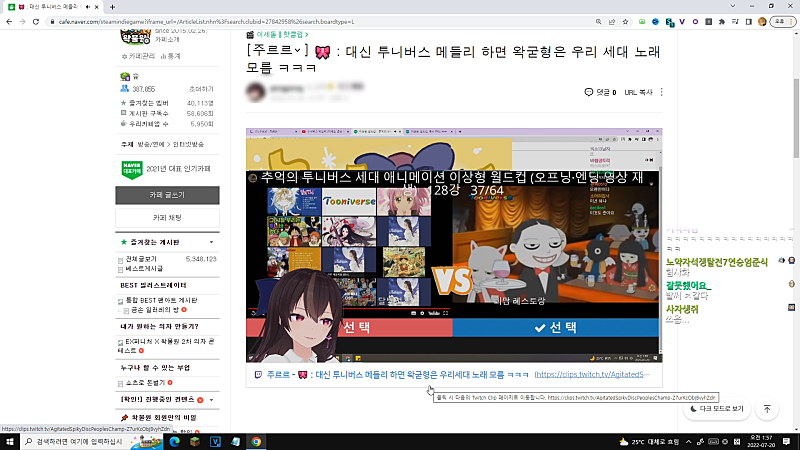Show hidden system tray icons
This screenshot has width=800, height=450.
coord(689,442)
